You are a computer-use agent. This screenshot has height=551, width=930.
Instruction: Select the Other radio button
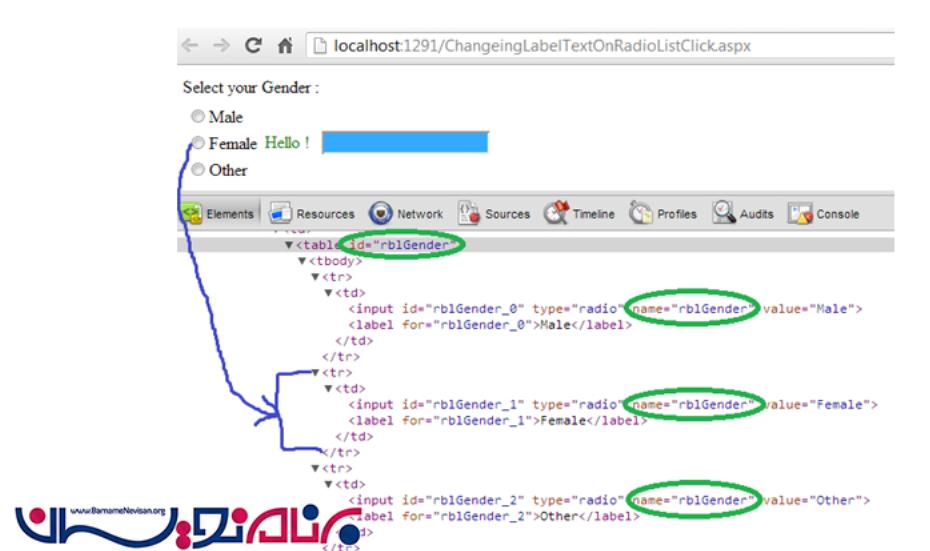click(x=198, y=170)
